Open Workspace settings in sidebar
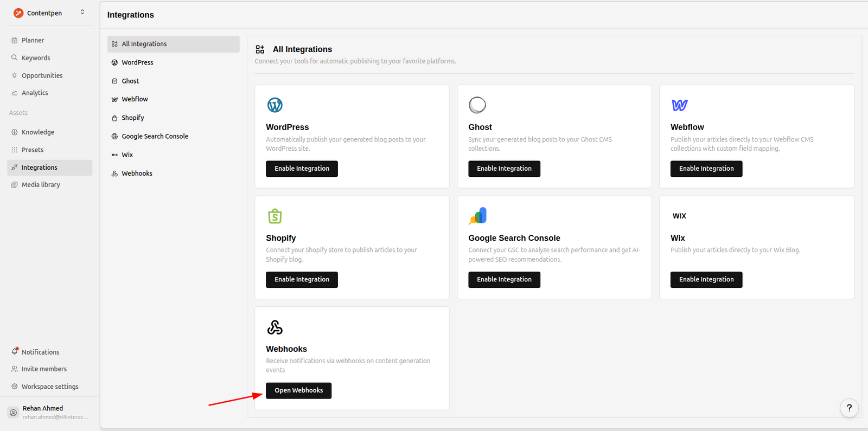 [50, 387]
